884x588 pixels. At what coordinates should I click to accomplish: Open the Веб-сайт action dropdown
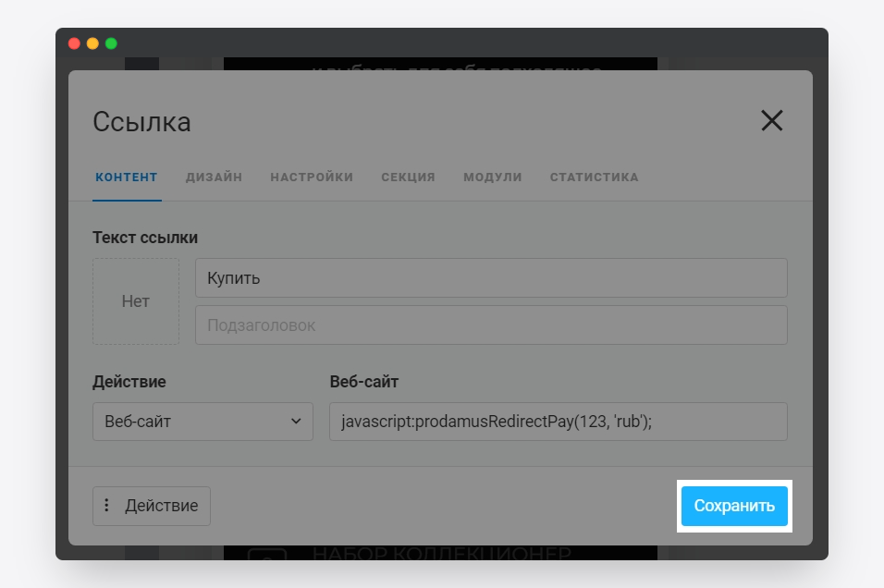[203, 422]
